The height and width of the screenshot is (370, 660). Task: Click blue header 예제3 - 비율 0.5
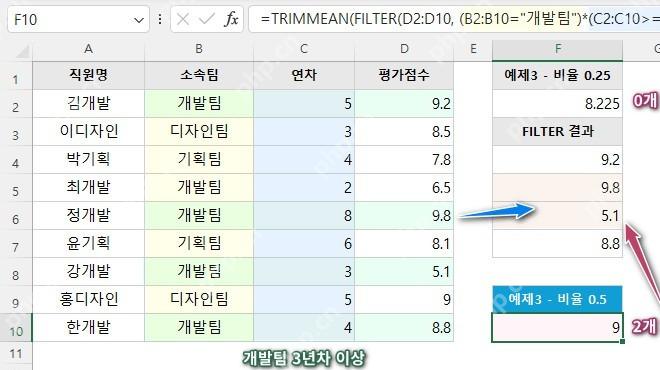558,299
